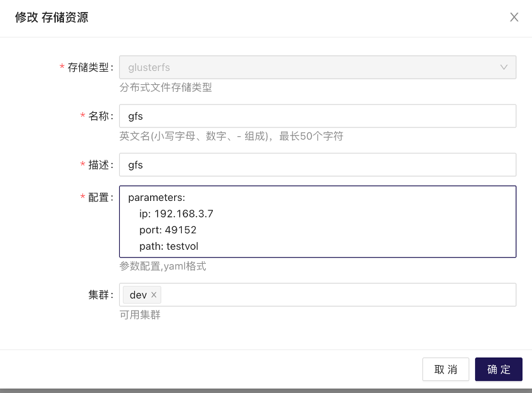Select the dev cluster tag
Viewport: 532px width, 393px height.
138,295
